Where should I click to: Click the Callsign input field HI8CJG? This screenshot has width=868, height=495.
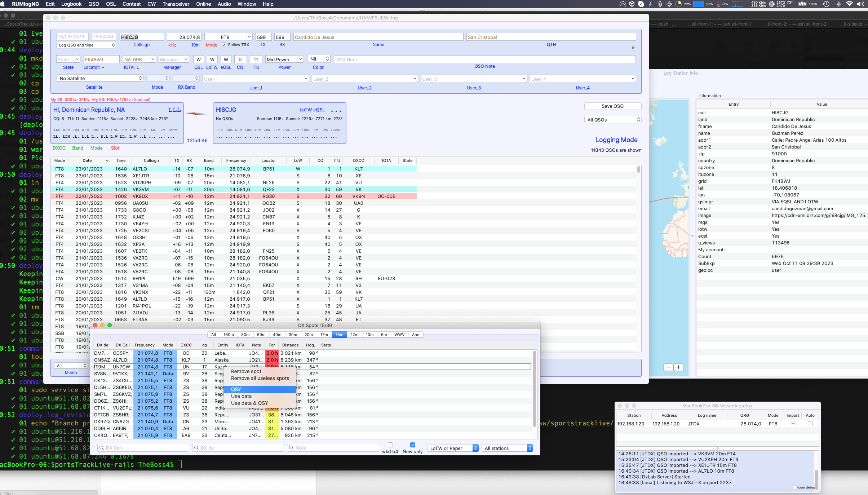(142, 37)
